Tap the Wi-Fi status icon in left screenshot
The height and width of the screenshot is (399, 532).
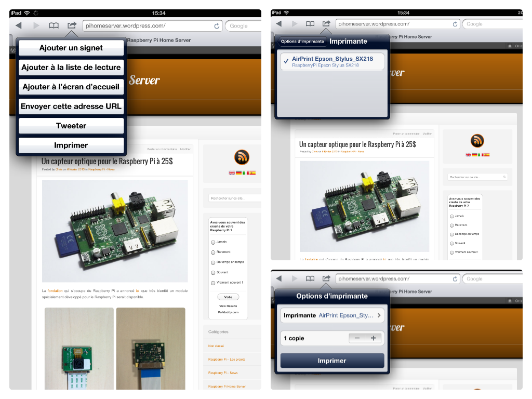pyautogui.click(x=27, y=13)
